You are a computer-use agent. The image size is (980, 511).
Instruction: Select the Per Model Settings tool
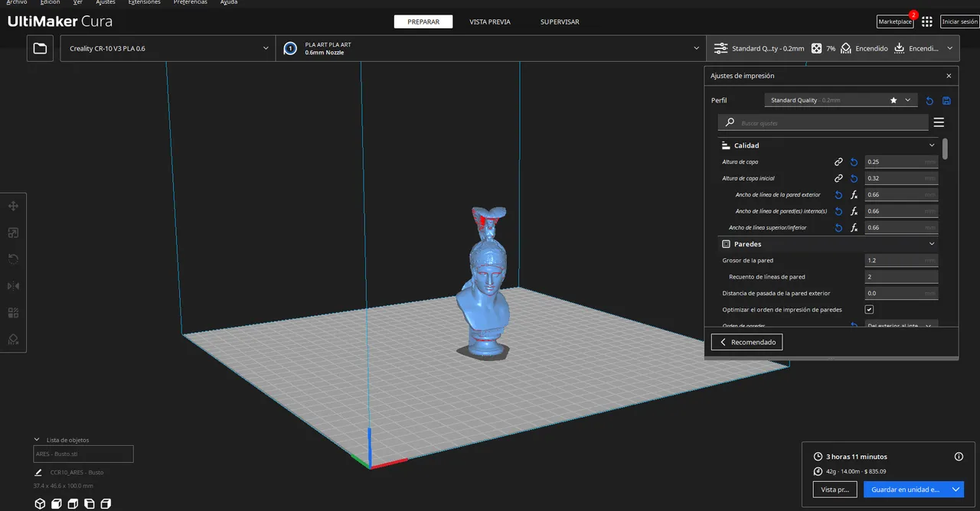13,313
